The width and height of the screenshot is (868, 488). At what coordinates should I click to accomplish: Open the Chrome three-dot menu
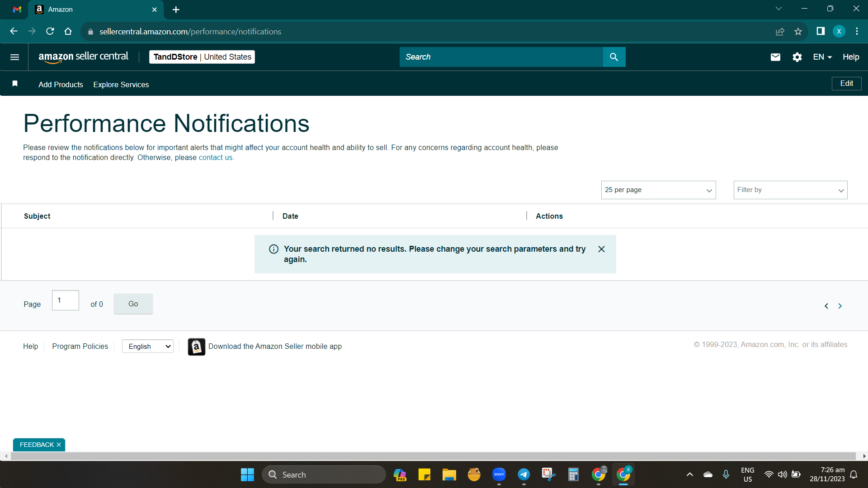click(857, 31)
